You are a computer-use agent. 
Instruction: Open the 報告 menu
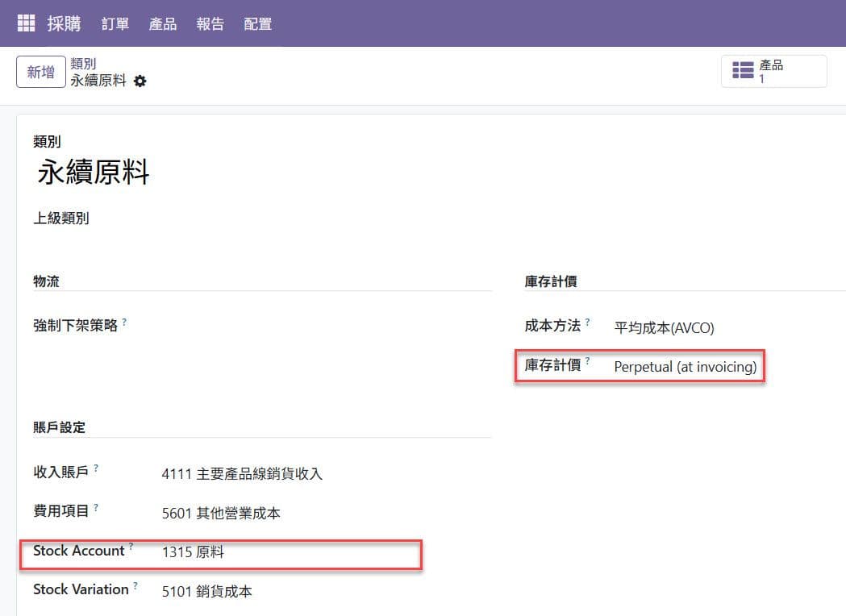(210, 24)
